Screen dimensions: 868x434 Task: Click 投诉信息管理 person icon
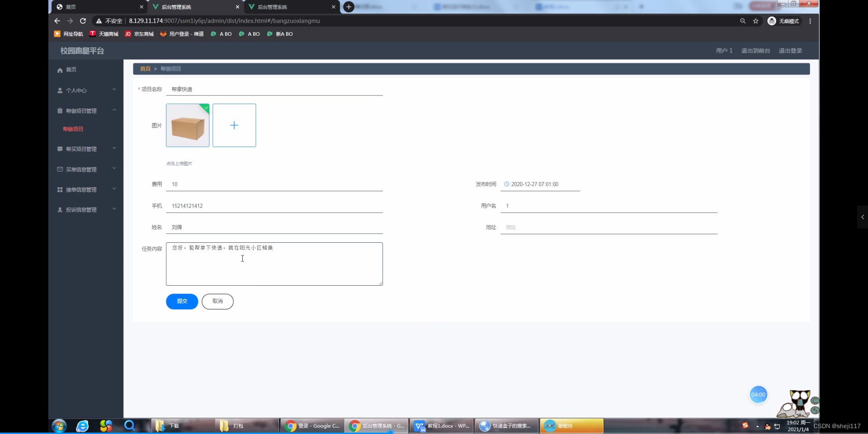[60, 210]
